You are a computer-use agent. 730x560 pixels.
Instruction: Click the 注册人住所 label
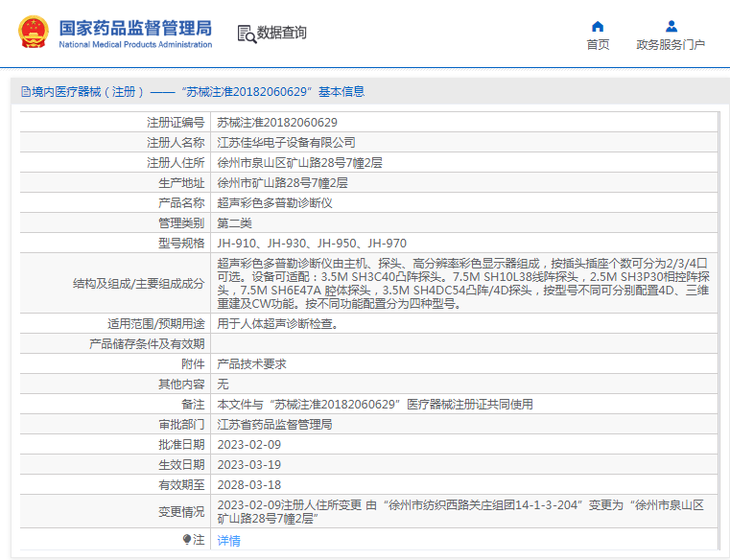pyautogui.click(x=176, y=163)
